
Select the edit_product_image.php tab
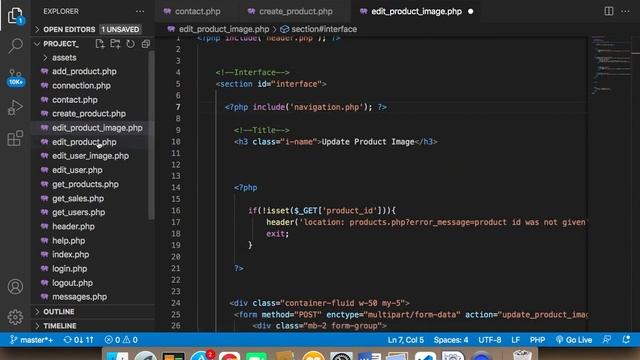pos(416,11)
